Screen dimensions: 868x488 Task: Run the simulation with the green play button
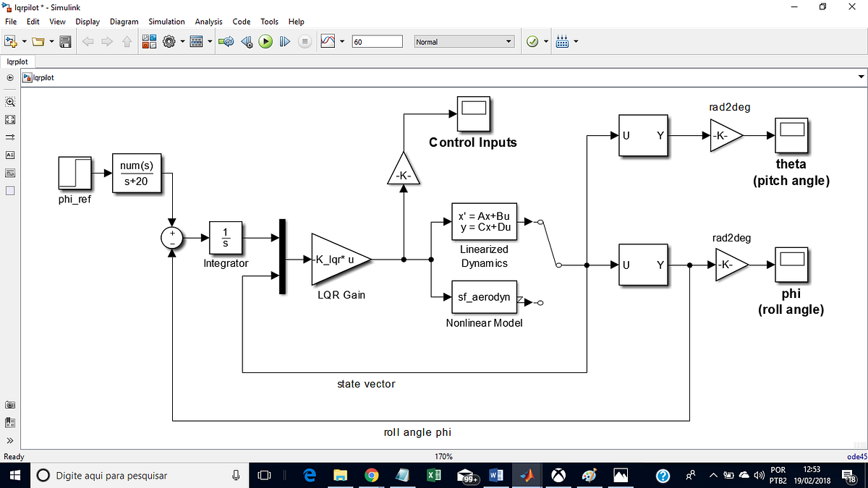pos(265,41)
